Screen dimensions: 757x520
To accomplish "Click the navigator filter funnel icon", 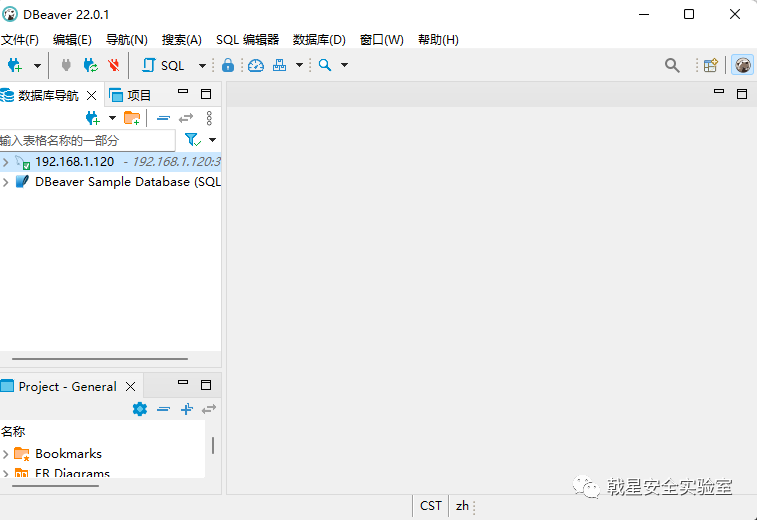I will pyautogui.click(x=193, y=140).
